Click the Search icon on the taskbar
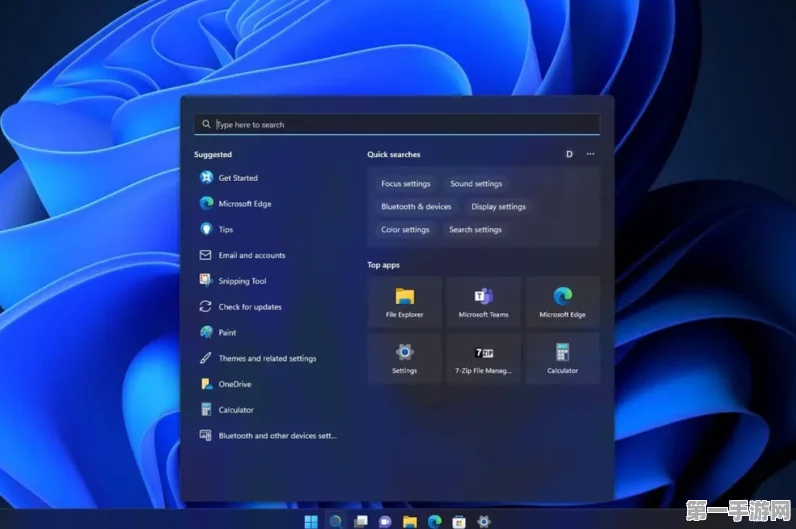The height and width of the screenshot is (529, 796). pos(336,521)
